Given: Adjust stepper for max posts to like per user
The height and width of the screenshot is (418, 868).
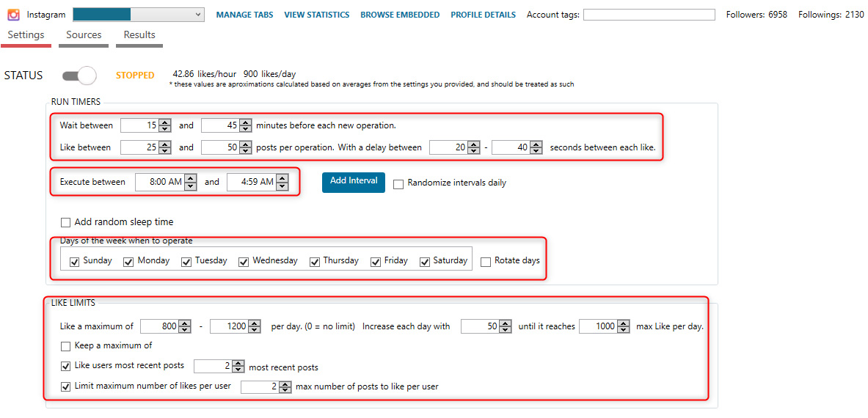Looking at the screenshot, I should coord(285,387).
